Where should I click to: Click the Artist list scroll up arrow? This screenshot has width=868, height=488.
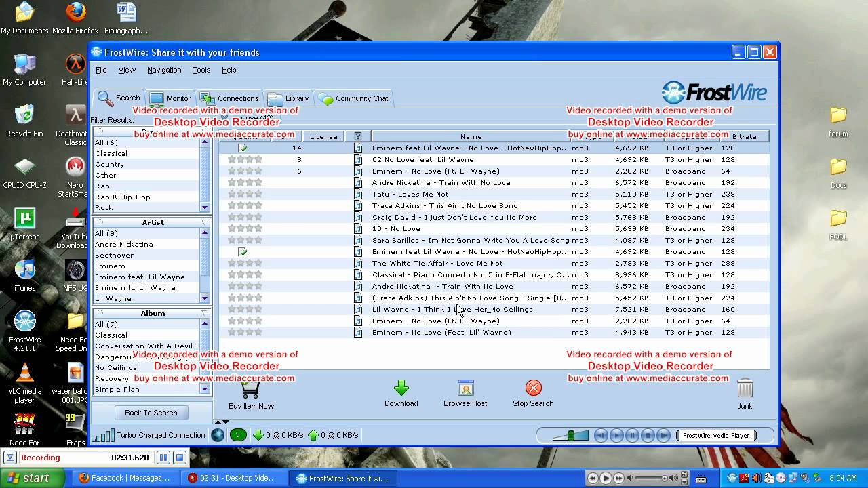click(x=205, y=232)
